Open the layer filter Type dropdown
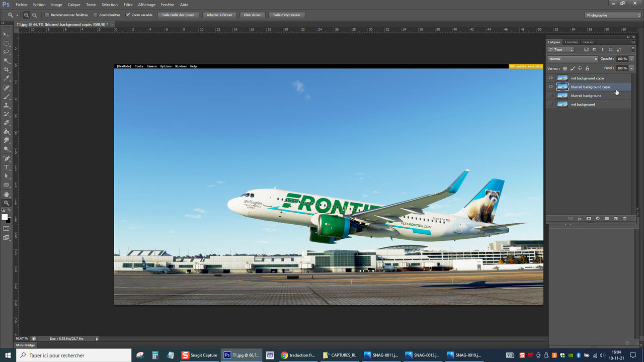 point(560,50)
